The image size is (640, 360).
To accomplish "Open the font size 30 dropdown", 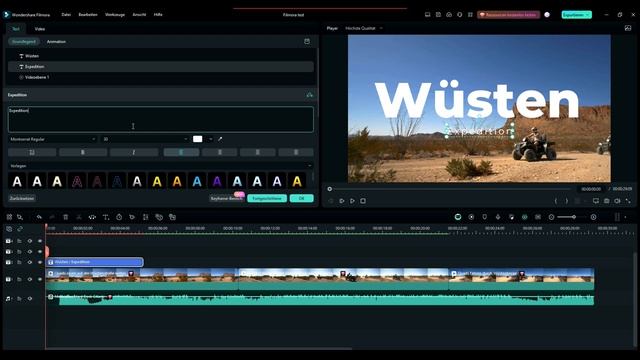I will pos(145,139).
